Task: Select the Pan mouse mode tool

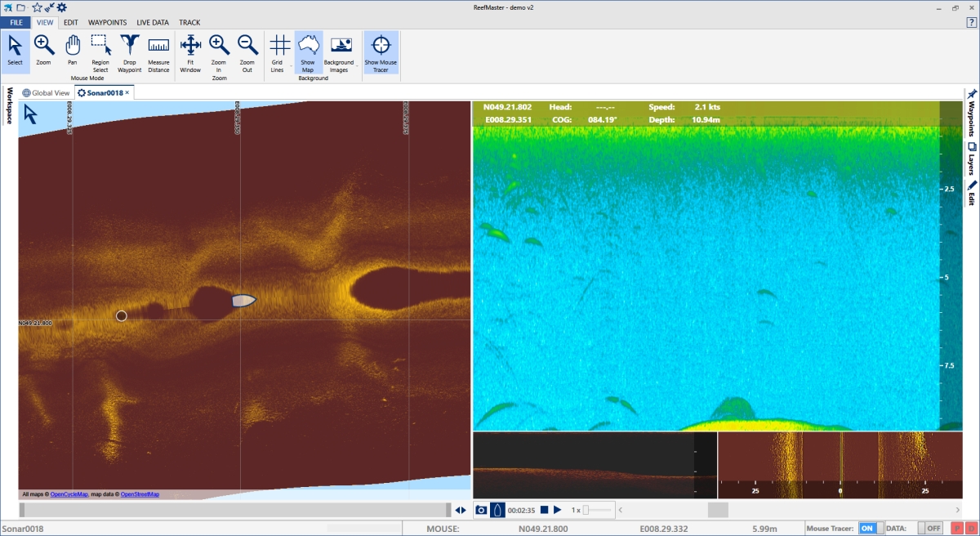Action: coord(73,51)
